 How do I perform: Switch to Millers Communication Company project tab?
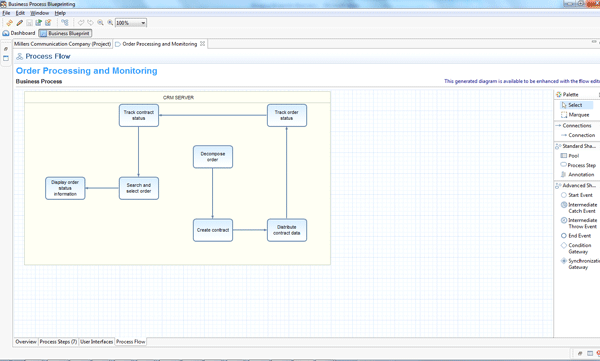pyautogui.click(x=62, y=44)
